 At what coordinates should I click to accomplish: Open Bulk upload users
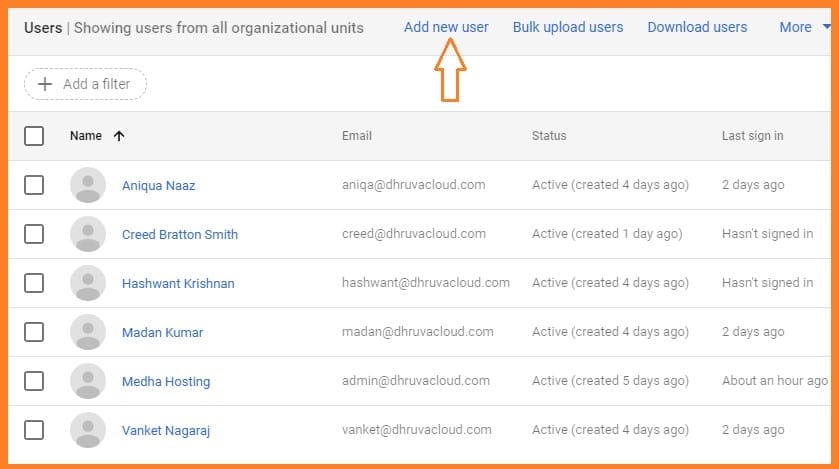pos(567,27)
